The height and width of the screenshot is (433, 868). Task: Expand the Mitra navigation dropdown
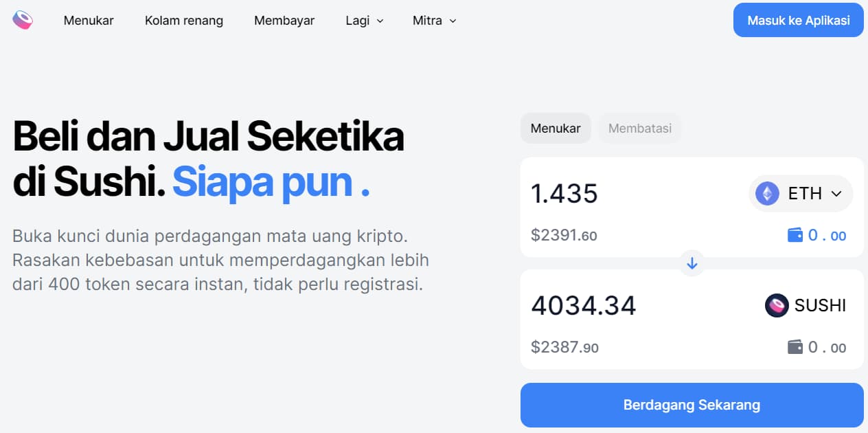coord(433,21)
